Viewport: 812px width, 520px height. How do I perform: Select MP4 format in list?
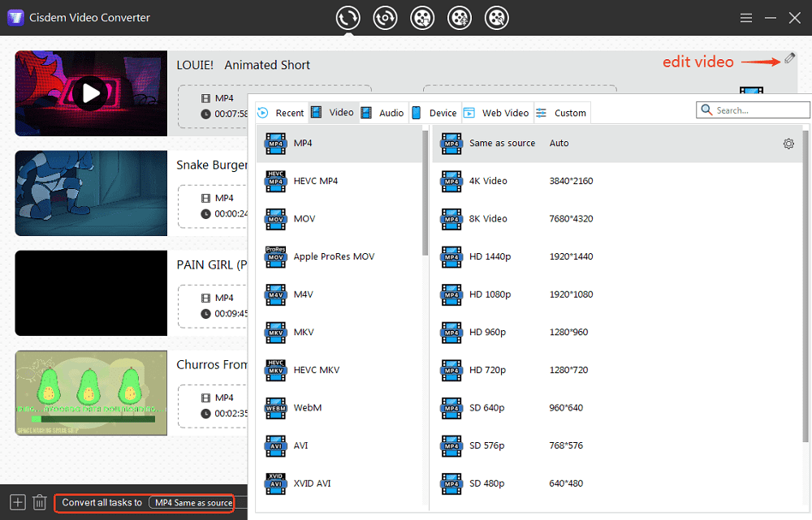tap(339, 144)
